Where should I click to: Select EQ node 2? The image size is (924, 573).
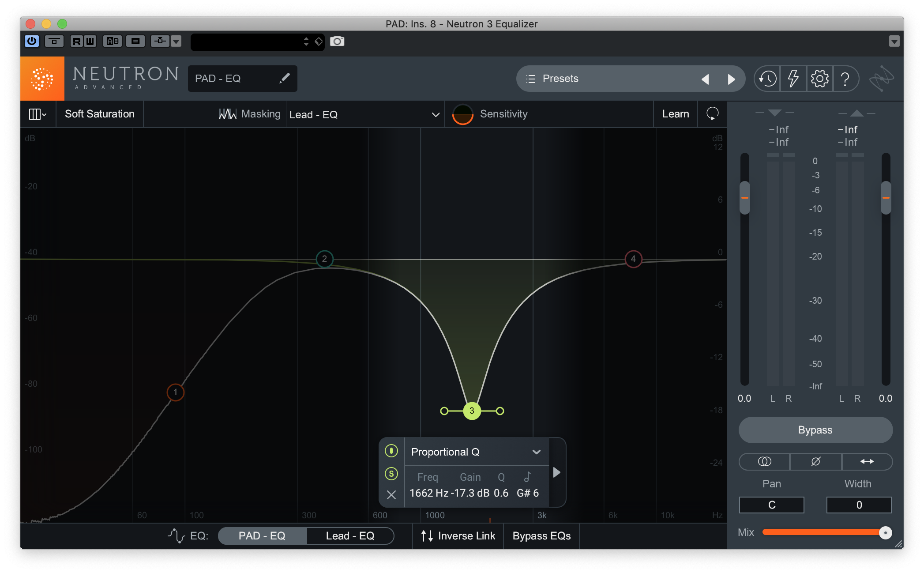(324, 259)
